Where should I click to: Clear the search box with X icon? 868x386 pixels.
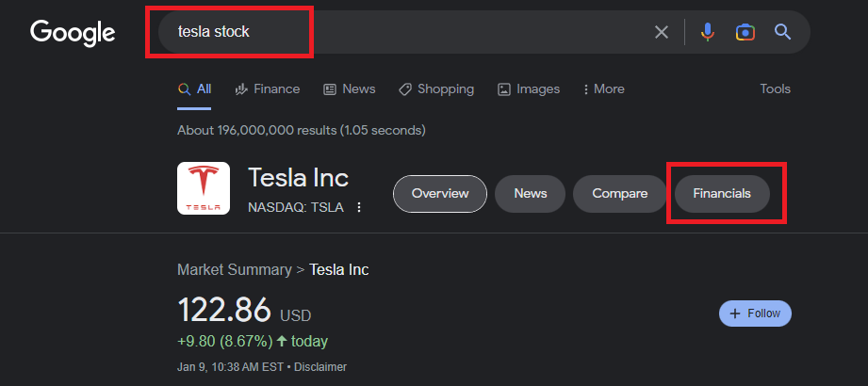point(662,32)
